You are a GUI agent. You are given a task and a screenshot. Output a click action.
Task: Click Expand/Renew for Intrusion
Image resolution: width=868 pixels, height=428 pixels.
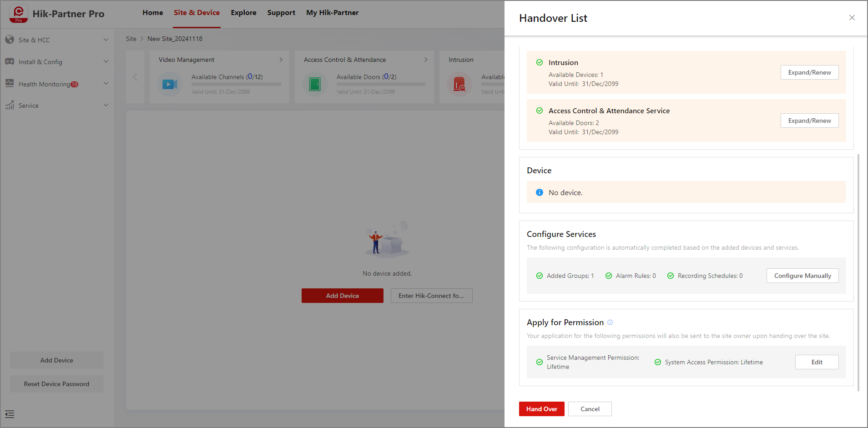810,72
